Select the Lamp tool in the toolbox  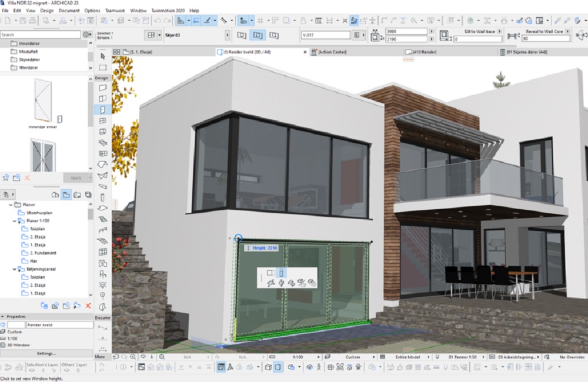(103, 285)
